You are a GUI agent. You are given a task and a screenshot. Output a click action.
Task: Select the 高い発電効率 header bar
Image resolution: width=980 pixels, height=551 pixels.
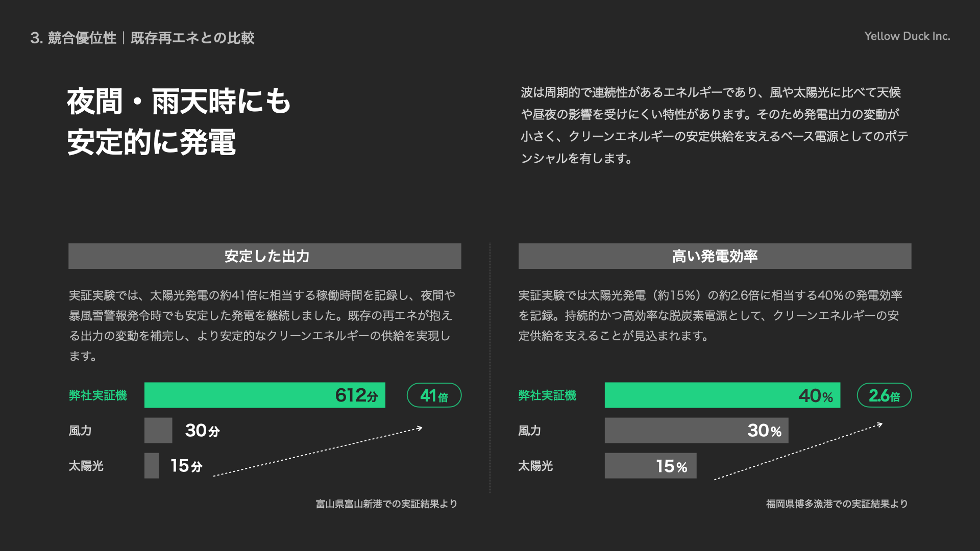(x=715, y=256)
